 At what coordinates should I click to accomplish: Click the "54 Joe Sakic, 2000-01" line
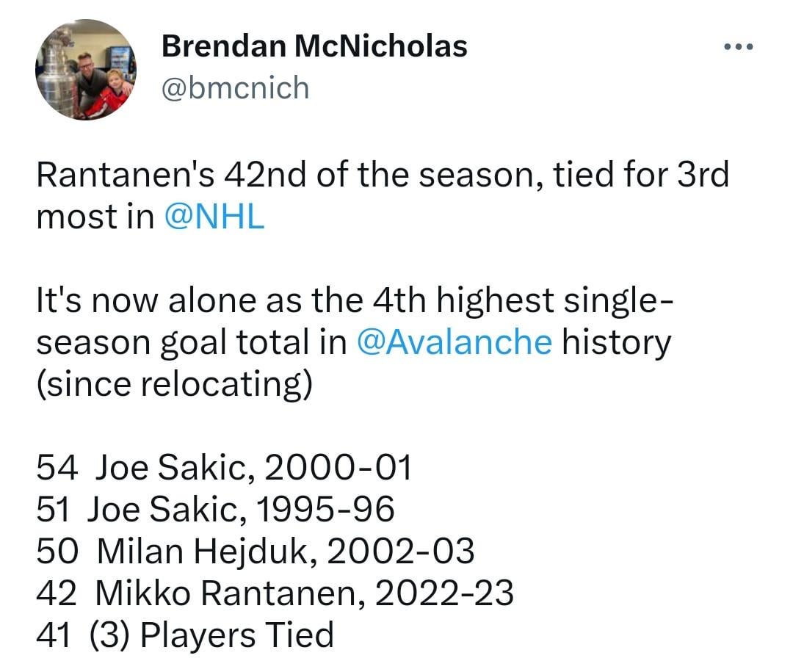coord(224,468)
